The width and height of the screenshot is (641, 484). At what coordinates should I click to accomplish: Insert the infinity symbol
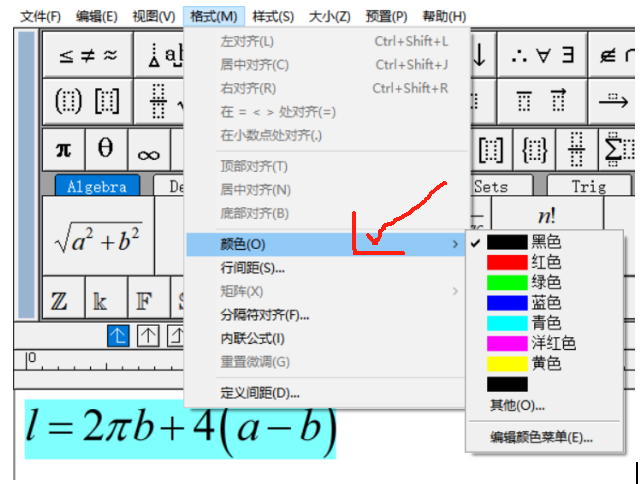click(x=149, y=149)
